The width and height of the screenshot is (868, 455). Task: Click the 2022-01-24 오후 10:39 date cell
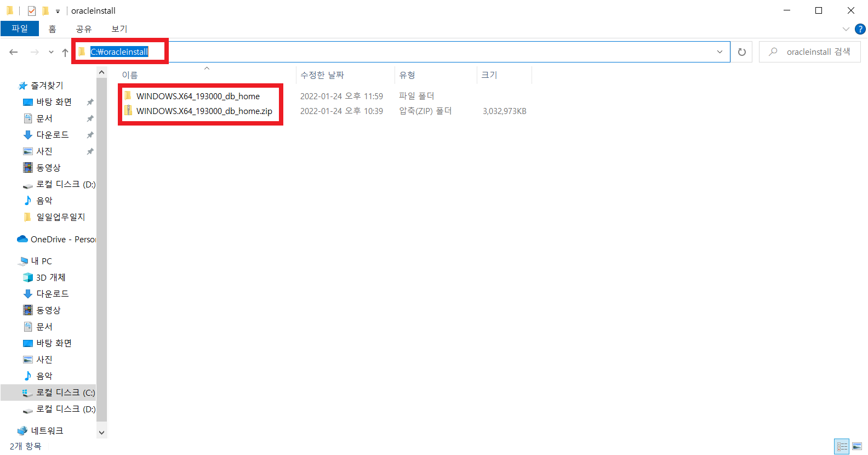tap(341, 111)
